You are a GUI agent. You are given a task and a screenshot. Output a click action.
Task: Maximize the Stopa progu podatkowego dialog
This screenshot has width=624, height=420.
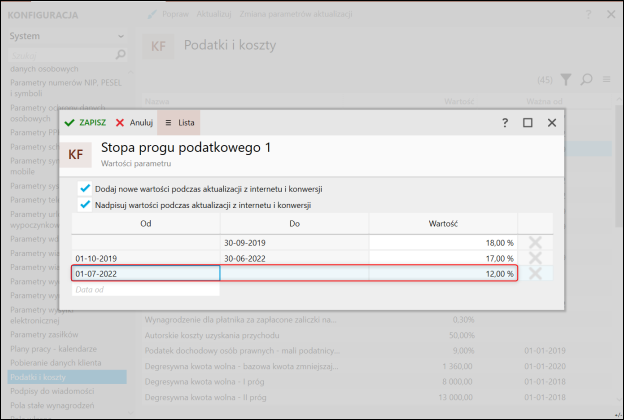tap(528, 123)
